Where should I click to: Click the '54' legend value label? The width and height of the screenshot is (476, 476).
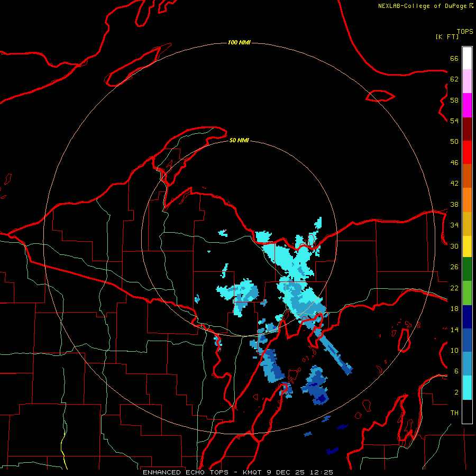click(x=454, y=121)
